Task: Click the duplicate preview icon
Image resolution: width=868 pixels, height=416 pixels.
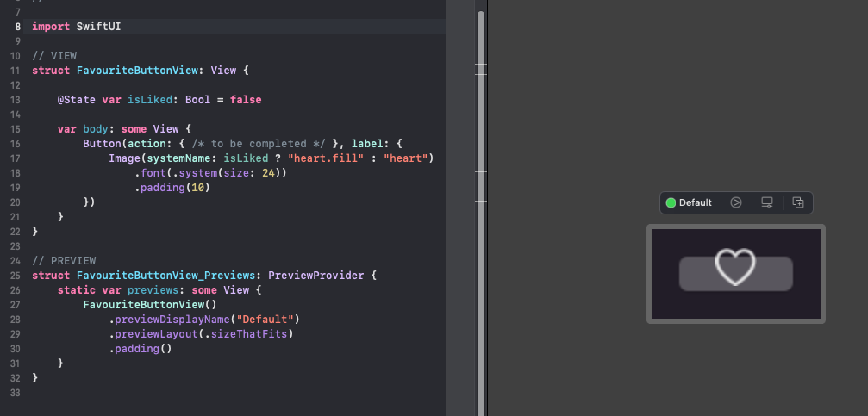Action: [x=797, y=202]
